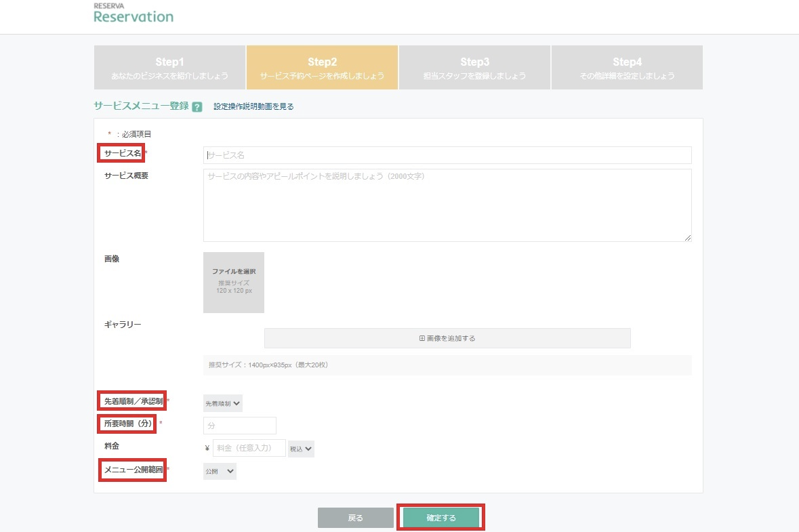Click the textarea resize handle of サービス概要
The image size is (799, 532).
tap(688, 238)
